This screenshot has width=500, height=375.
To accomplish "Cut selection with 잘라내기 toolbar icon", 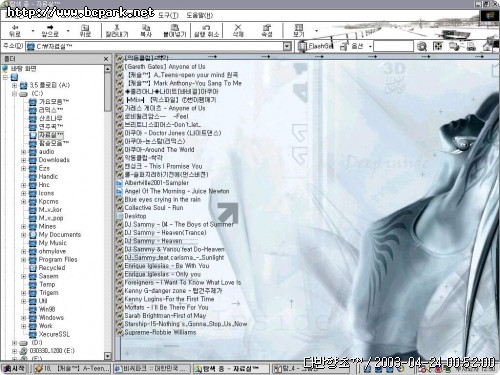I will click(117, 30).
